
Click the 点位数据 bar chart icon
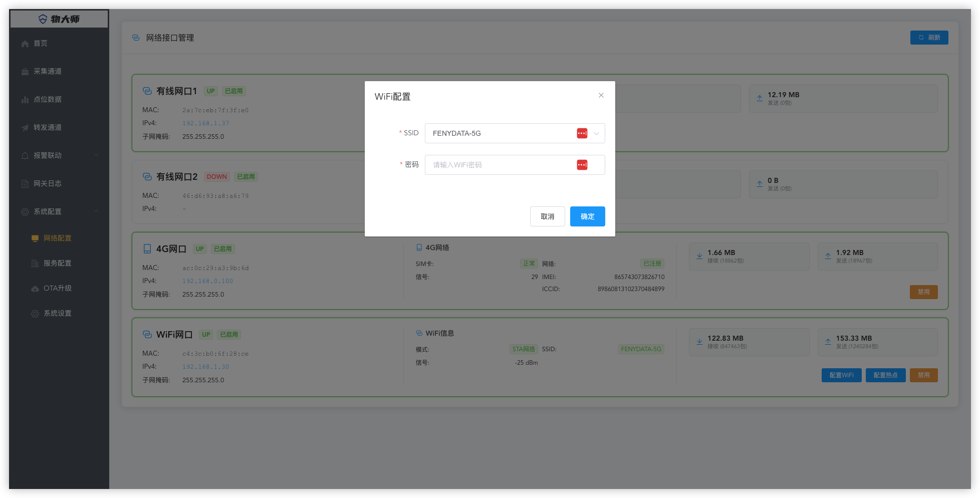click(x=25, y=100)
